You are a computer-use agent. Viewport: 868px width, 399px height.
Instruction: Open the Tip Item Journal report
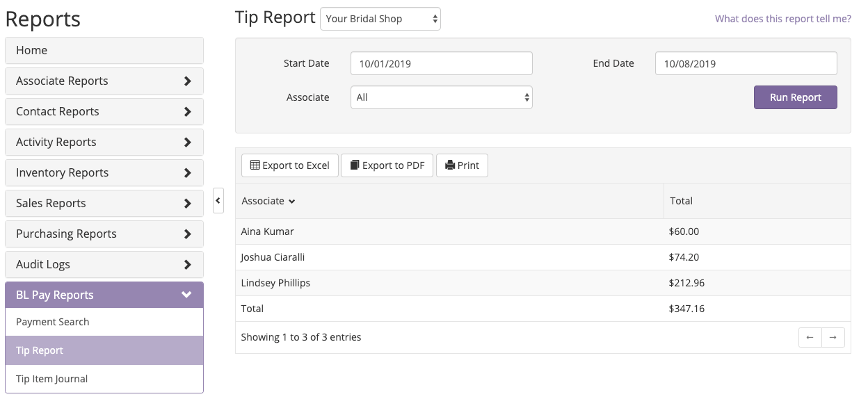(104, 379)
